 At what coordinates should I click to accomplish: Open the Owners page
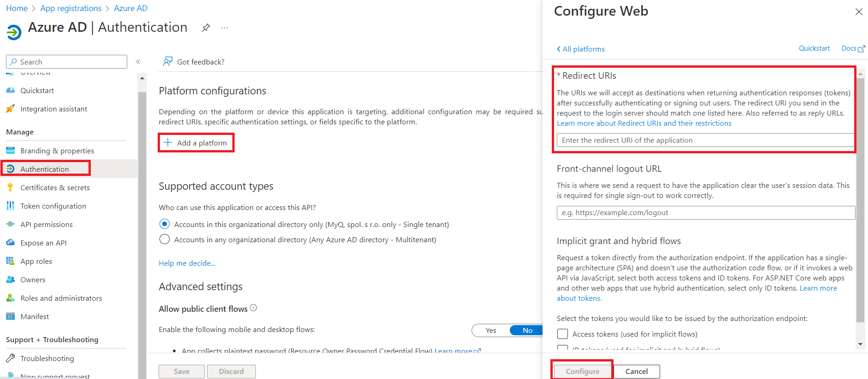tap(33, 280)
